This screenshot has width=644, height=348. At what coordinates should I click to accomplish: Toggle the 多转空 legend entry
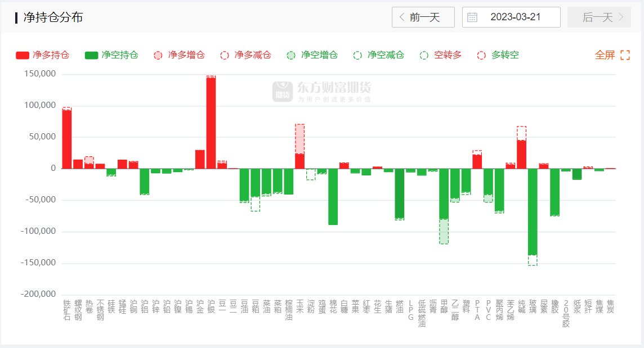[498, 55]
